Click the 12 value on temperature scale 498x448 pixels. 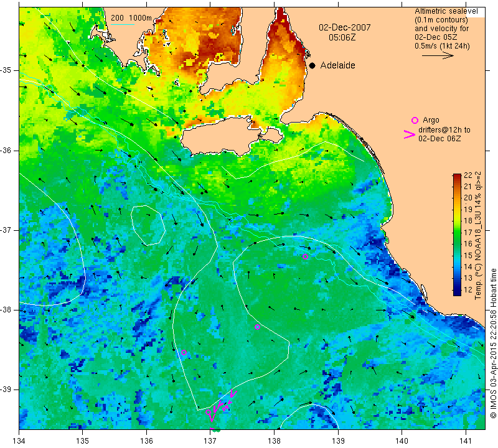468,289
